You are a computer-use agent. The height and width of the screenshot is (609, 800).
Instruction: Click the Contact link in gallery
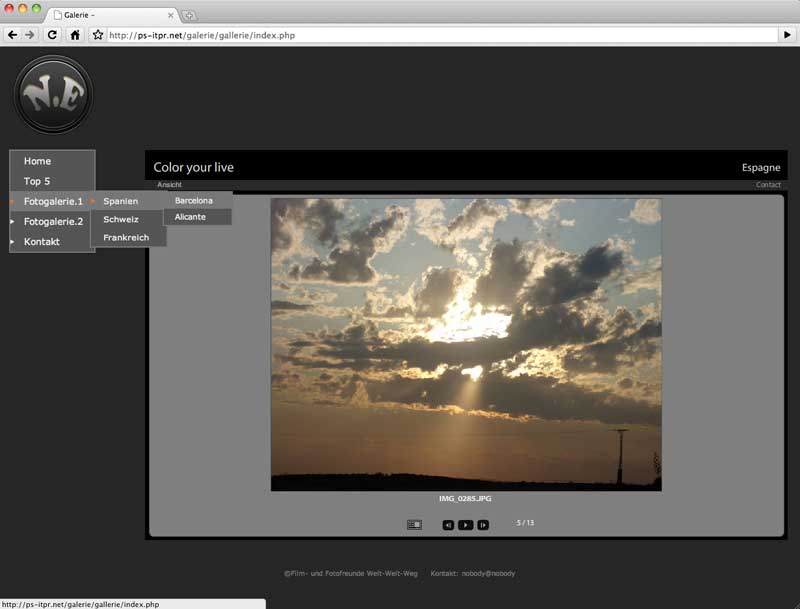(x=768, y=185)
